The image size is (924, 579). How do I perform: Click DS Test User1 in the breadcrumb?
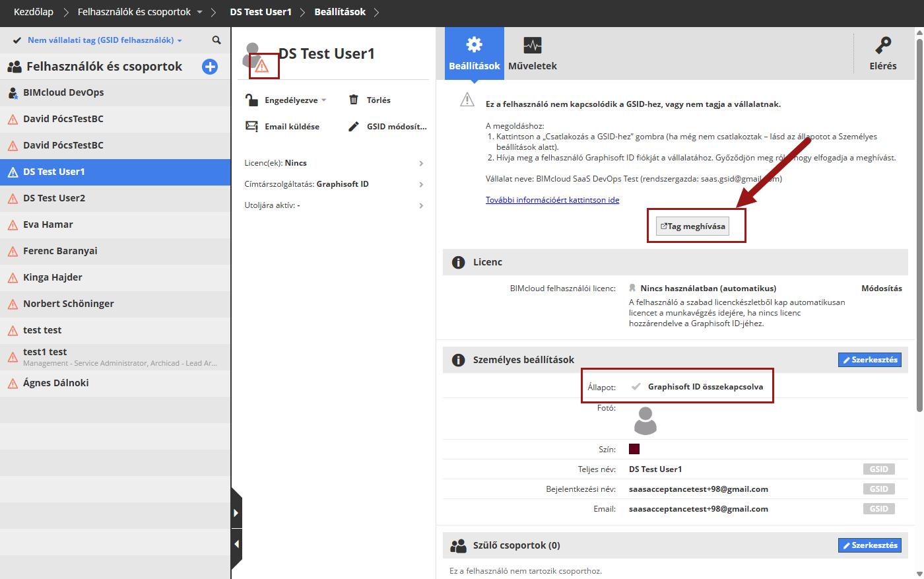point(261,12)
